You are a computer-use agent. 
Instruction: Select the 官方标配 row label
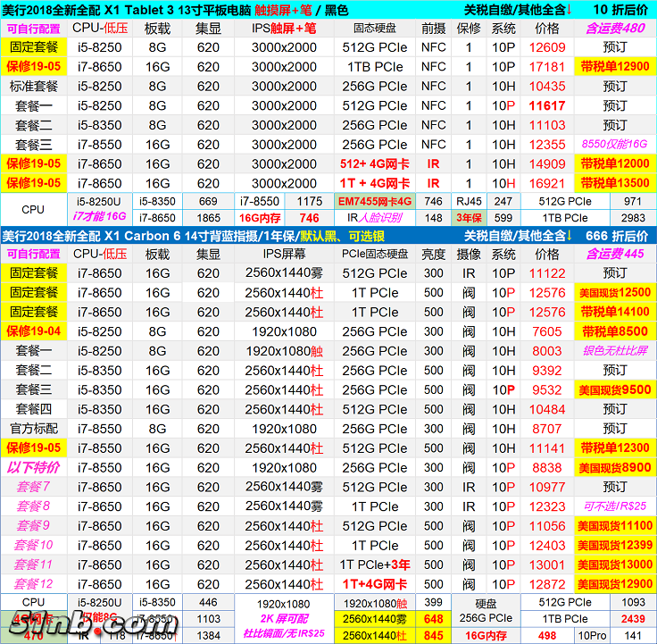[34, 429]
